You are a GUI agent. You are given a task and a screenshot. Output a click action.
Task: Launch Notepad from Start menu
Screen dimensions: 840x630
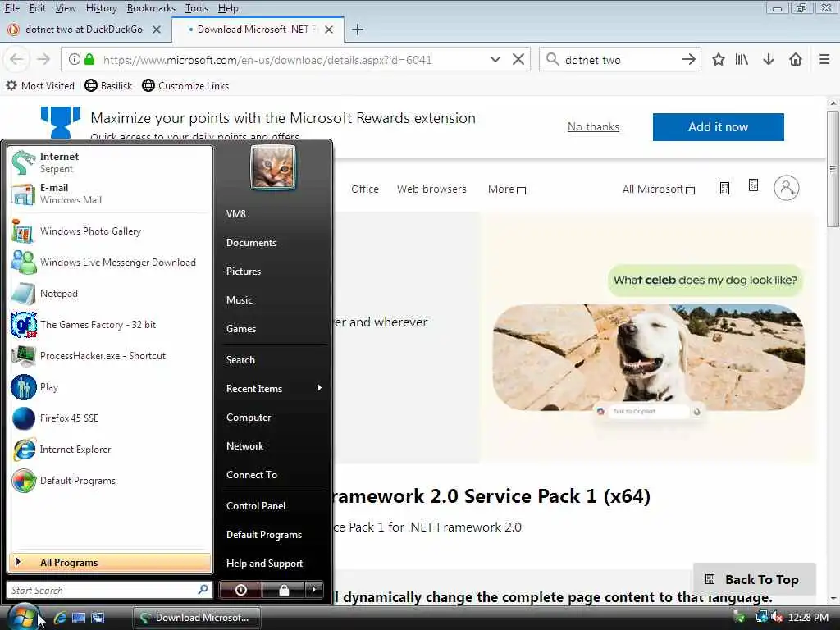(x=110, y=294)
